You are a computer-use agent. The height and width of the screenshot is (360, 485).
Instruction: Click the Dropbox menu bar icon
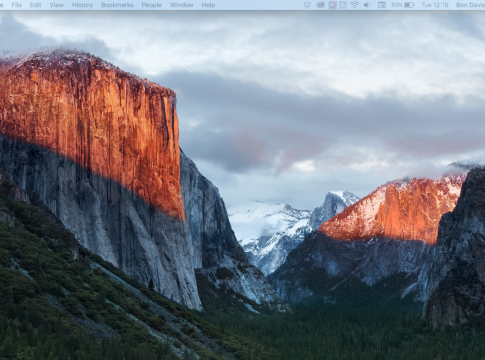[x=307, y=5]
